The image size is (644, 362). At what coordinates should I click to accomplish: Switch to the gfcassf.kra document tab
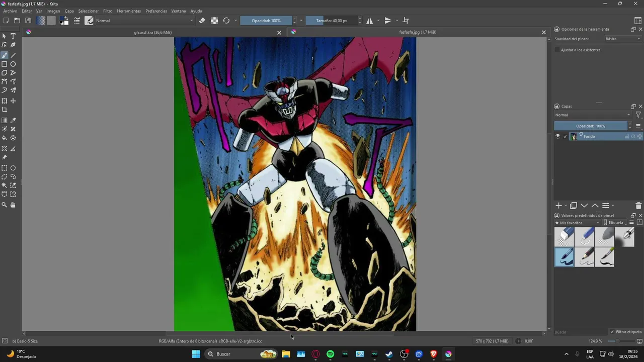click(153, 32)
